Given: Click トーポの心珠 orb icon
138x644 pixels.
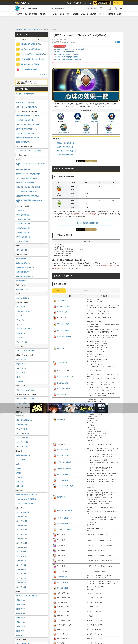Looking at the screenshot, I should click(x=55, y=349).
